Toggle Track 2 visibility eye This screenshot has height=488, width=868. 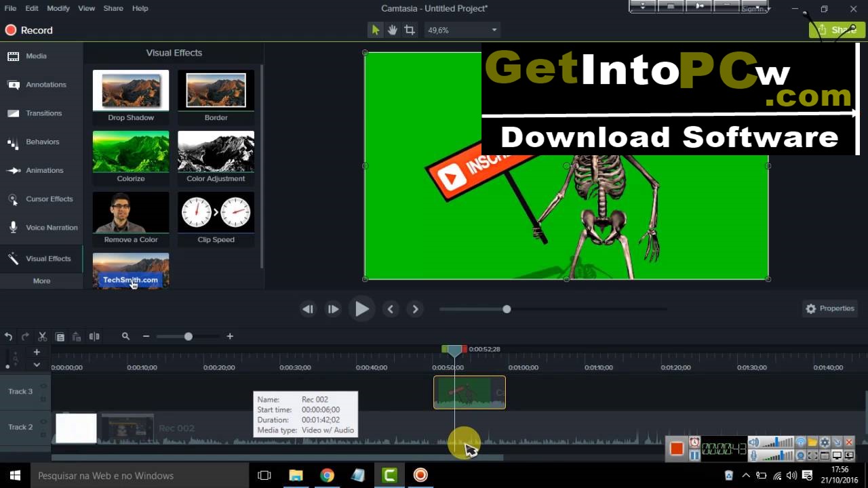click(x=43, y=422)
